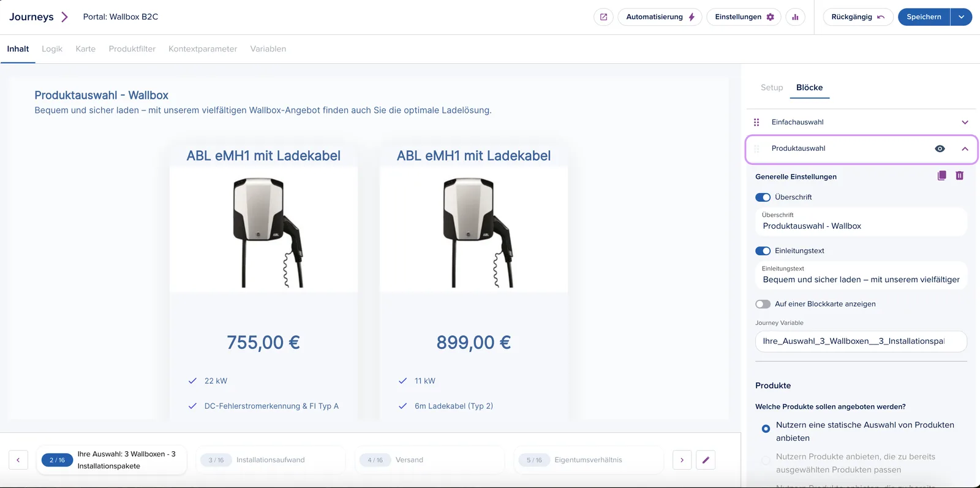Expand the Einfachauswahl block
The image size is (980, 488).
coord(965,122)
